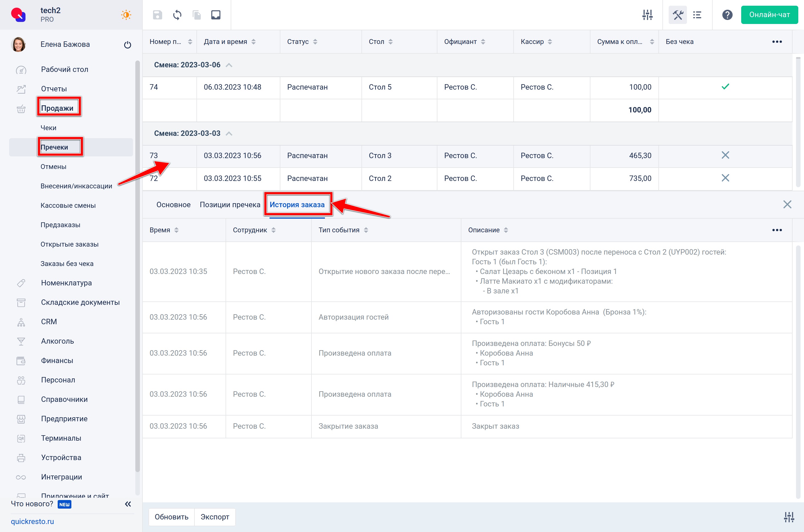Switch to the Позиции пречека tab

click(x=230, y=205)
